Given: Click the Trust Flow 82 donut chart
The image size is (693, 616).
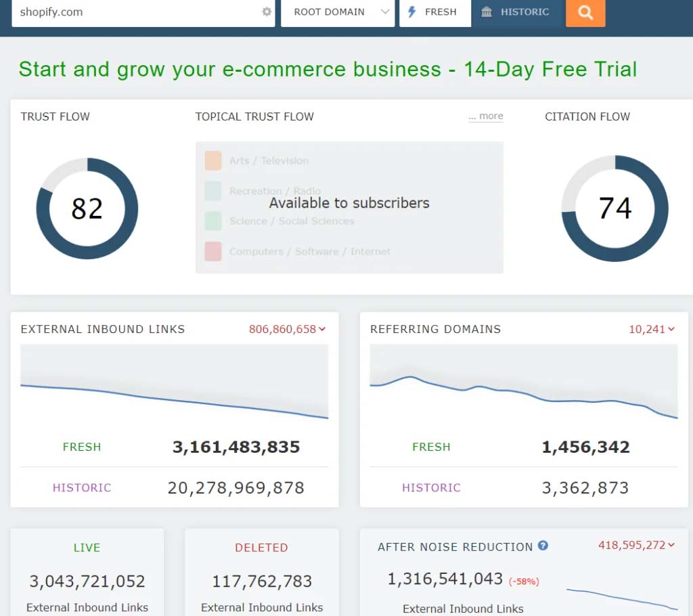Looking at the screenshot, I should (87, 208).
